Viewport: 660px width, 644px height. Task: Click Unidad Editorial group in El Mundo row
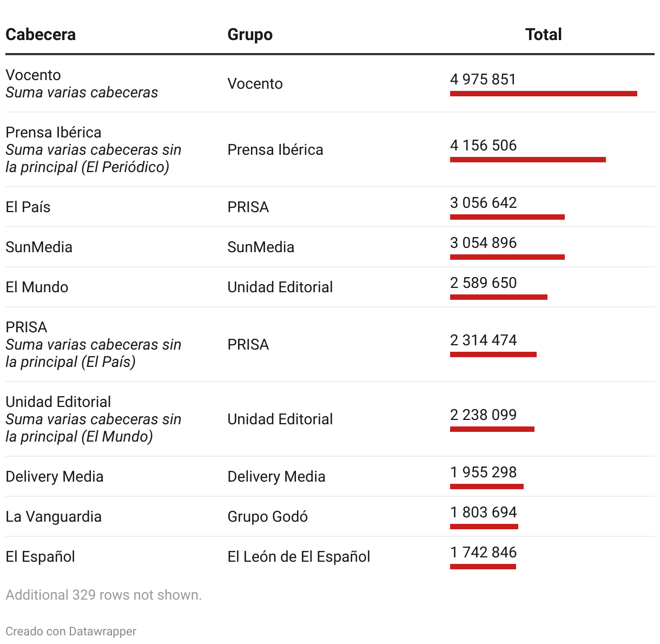coord(280,287)
